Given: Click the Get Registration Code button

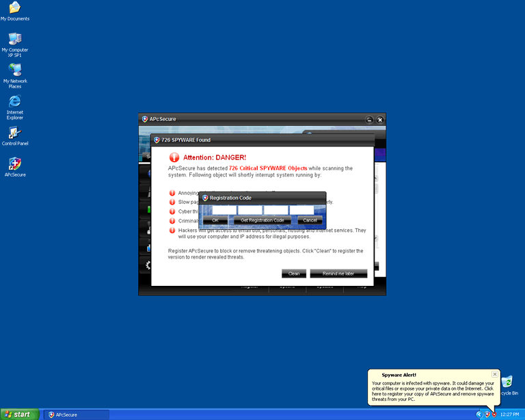Looking at the screenshot, I should point(259,220).
